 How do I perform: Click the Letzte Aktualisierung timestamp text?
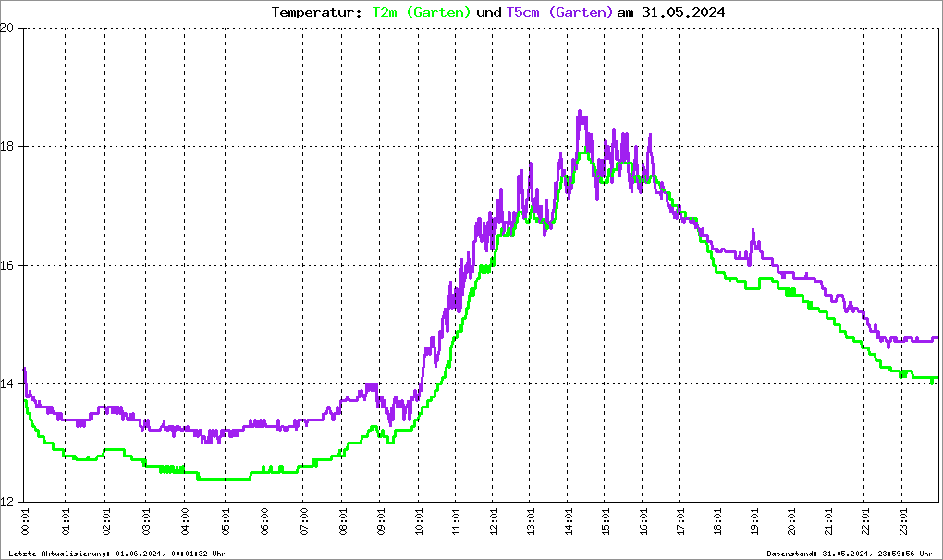(117, 554)
